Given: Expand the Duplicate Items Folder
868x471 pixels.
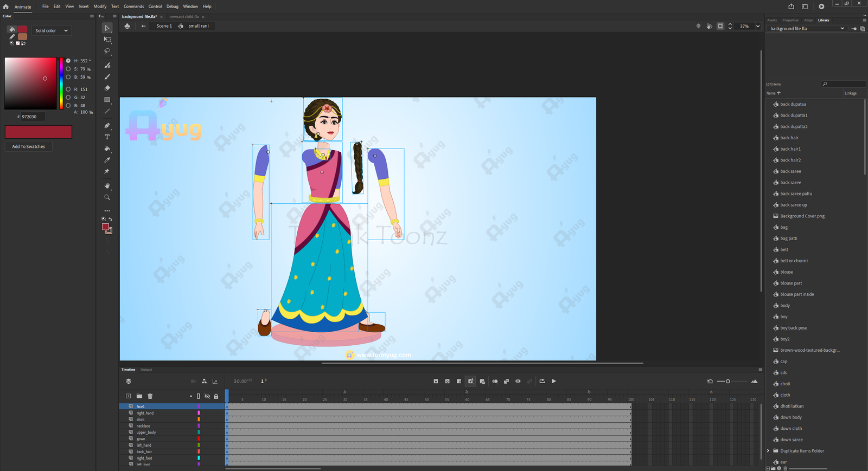Looking at the screenshot, I should coord(768,451).
